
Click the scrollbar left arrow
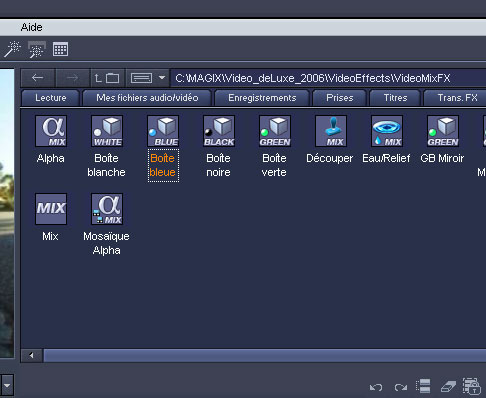coord(32,355)
